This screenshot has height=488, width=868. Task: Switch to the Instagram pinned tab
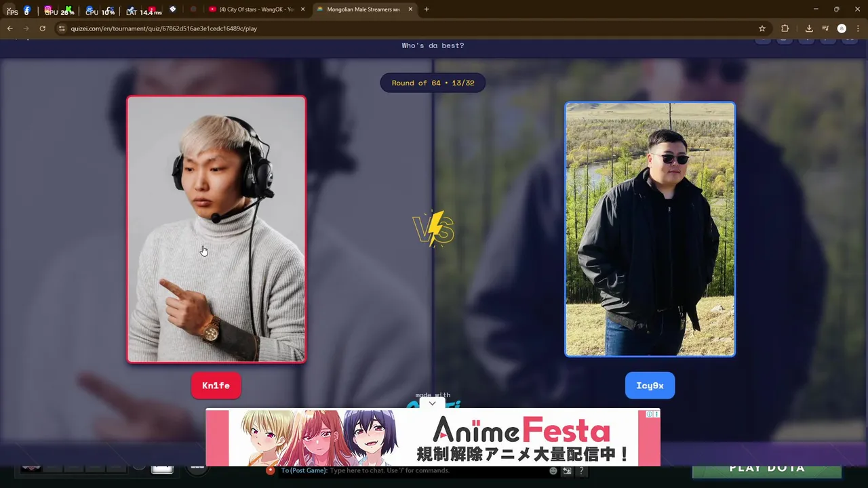click(47, 10)
